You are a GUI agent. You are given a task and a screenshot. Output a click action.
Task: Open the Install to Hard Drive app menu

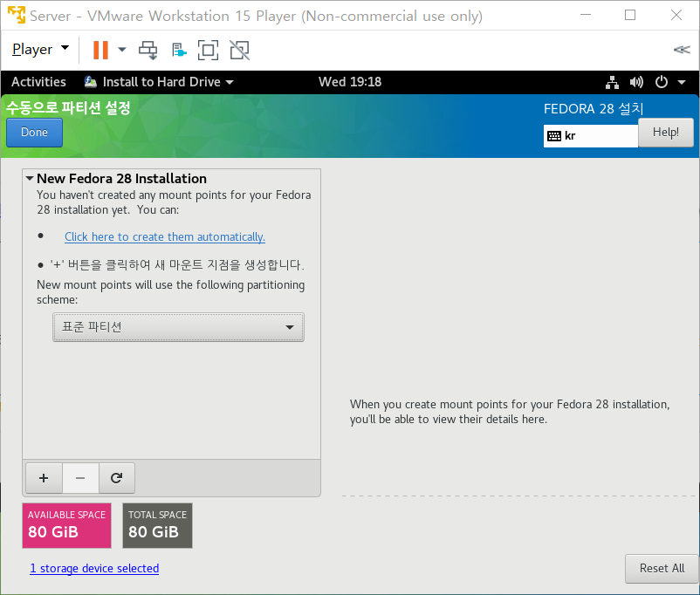coord(160,82)
